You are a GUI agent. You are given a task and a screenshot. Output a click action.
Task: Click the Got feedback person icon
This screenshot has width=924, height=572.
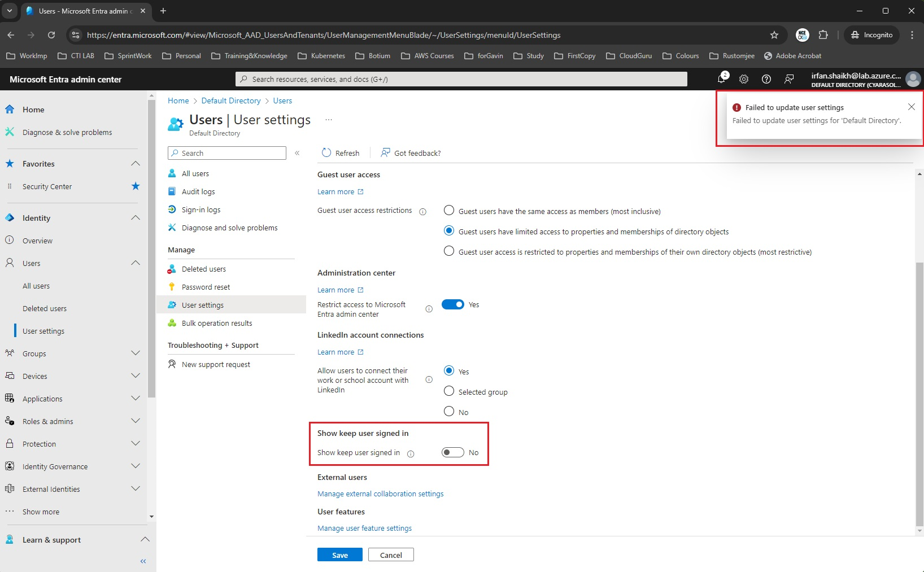pyautogui.click(x=385, y=152)
